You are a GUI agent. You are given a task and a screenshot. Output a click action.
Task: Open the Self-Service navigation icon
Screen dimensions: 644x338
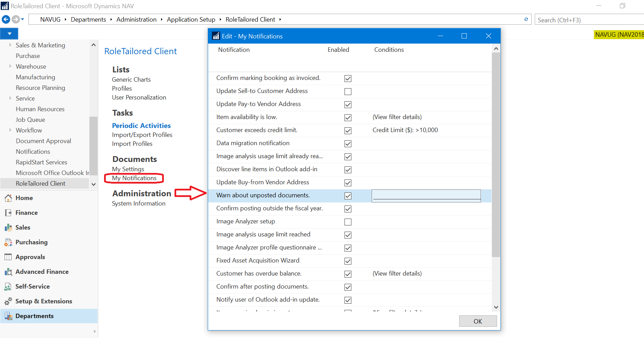(x=8, y=287)
